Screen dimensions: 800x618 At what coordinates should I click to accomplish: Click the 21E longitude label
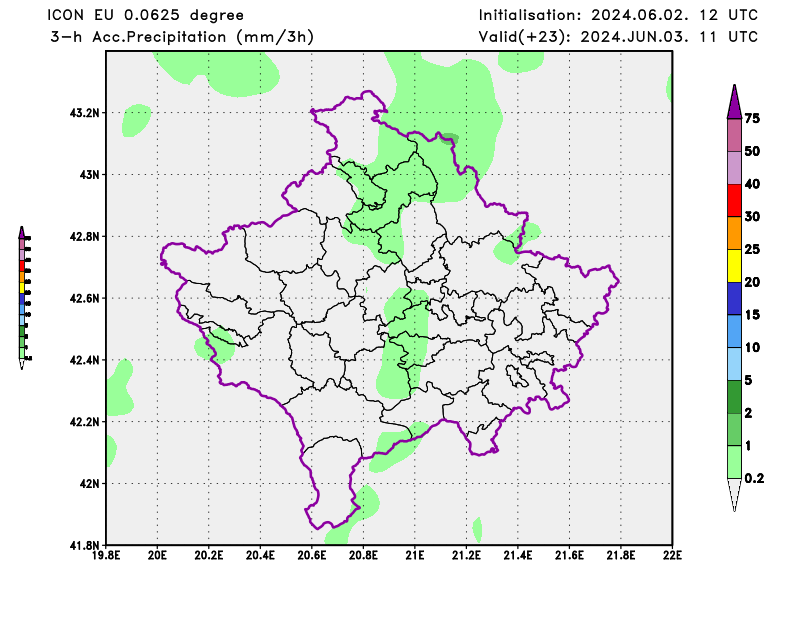415,555
